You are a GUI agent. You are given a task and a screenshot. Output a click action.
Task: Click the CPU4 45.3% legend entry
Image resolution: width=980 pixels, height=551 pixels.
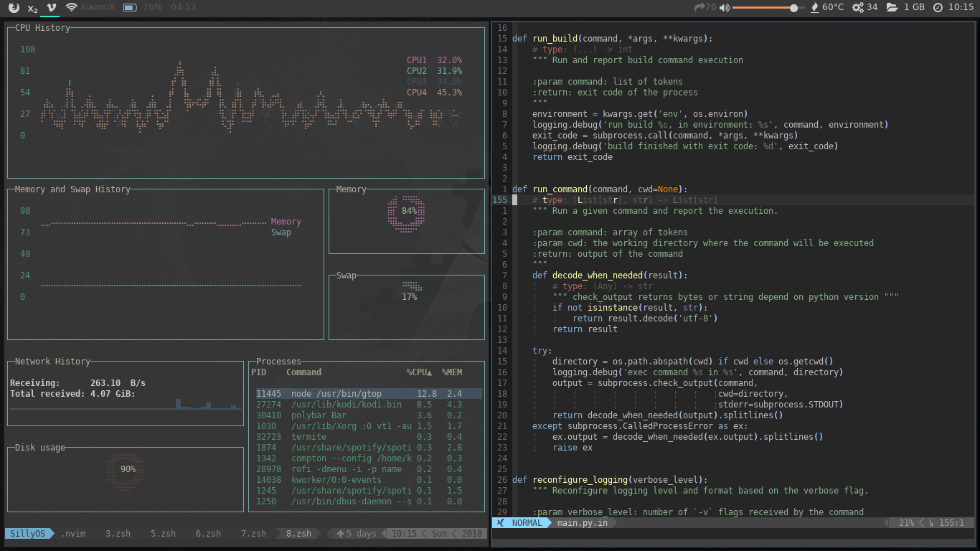point(434,93)
